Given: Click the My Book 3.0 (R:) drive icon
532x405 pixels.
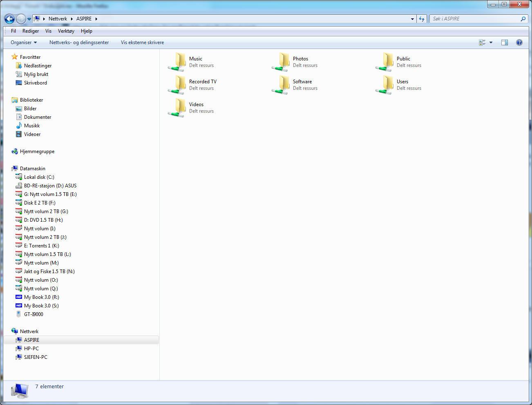Looking at the screenshot, I should coord(19,297).
